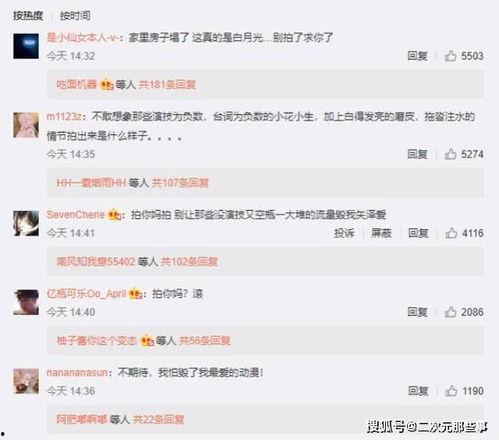Open profile of 亿瓶可乐Oo_April
Screen dimensions: 499x440
pos(86,294)
